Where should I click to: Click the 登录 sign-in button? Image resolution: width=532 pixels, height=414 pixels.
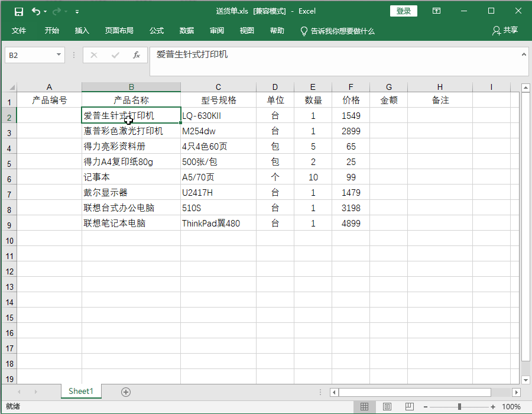point(403,11)
